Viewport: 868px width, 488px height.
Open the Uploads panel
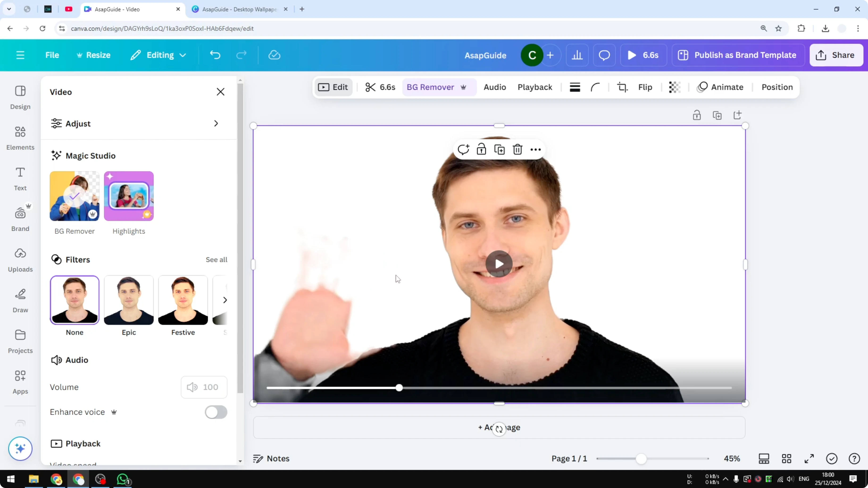[x=20, y=259]
